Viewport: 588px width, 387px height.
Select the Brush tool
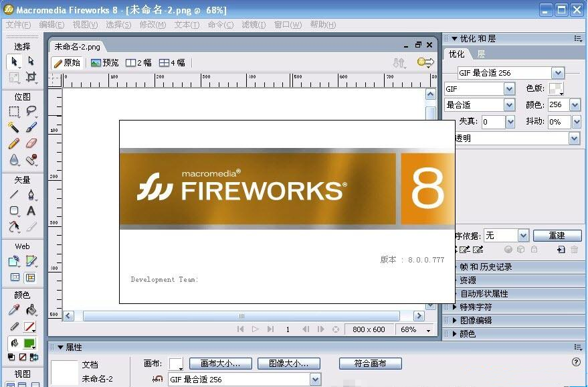(x=31, y=127)
